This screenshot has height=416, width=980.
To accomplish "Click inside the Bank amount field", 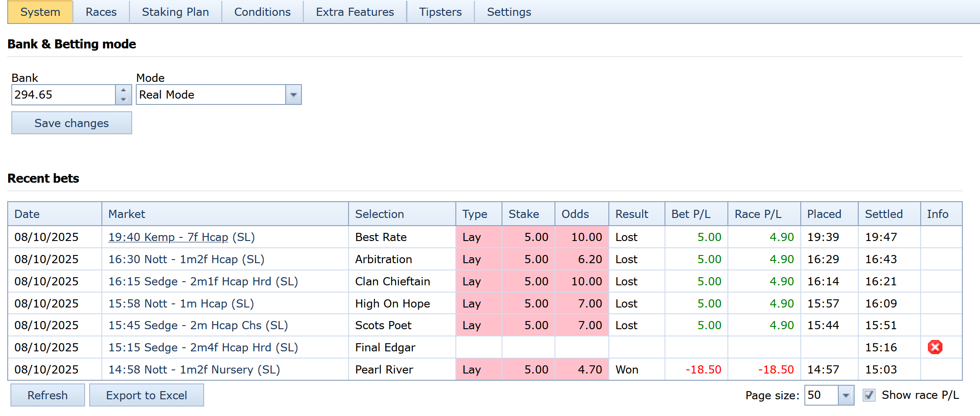I will [63, 95].
